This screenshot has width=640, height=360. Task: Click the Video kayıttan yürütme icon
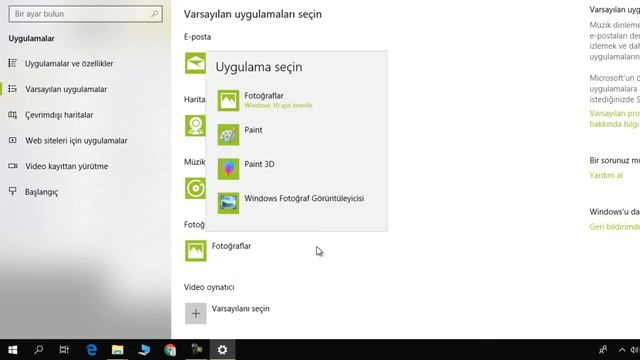coord(13,166)
